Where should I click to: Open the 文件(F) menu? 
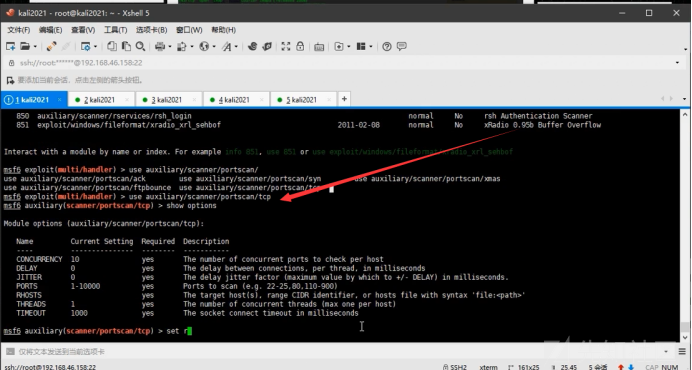[19, 30]
